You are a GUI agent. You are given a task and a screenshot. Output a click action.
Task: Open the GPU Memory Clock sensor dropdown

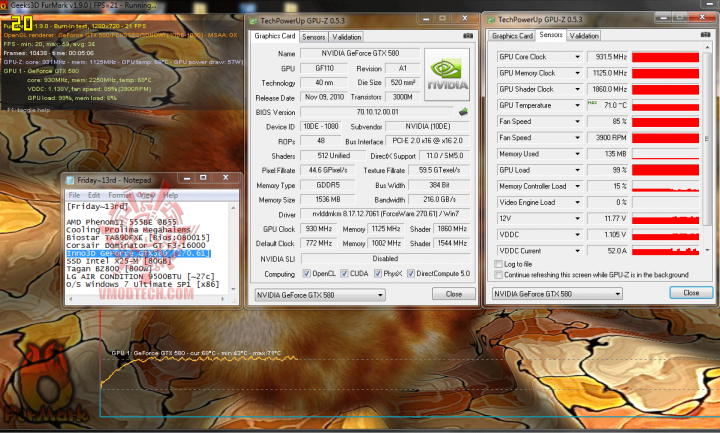[577, 73]
